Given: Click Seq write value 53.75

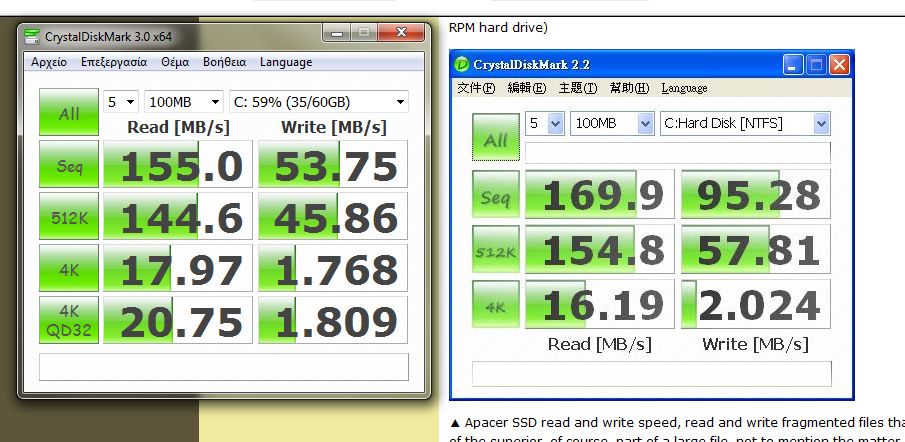Looking at the screenshot, I should click(332, 164).
